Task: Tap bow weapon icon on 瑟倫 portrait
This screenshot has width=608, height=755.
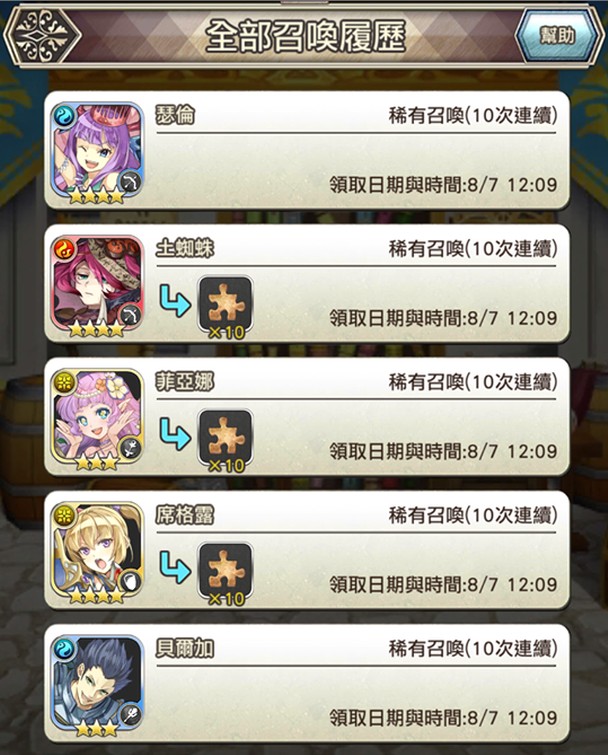Action: (x=130, y=182)
